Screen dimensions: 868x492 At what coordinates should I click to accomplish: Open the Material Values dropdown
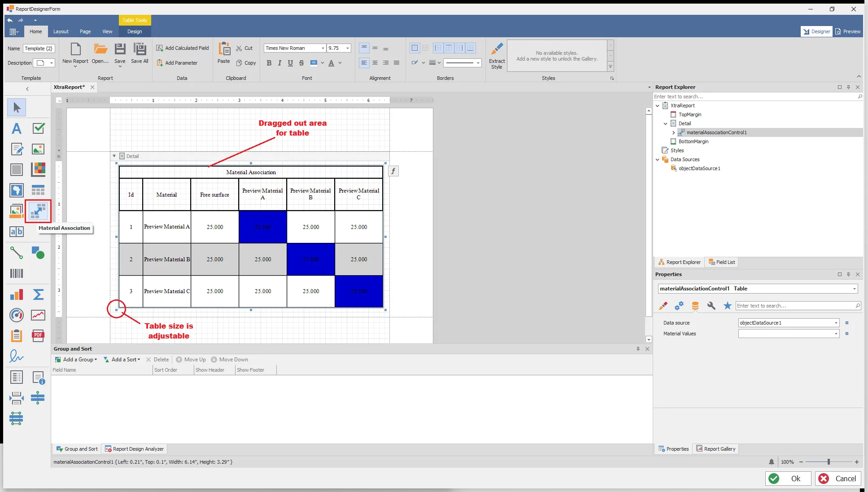tap(836, 334)
